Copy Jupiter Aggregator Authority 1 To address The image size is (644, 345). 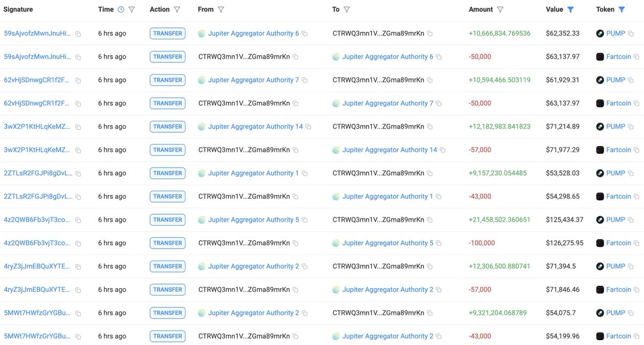tap(439, 197)
